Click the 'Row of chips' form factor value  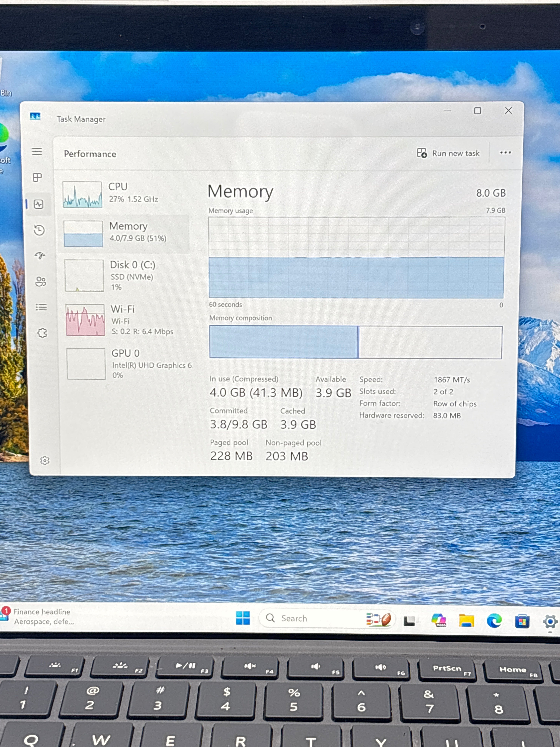click(x=455, y=404)
